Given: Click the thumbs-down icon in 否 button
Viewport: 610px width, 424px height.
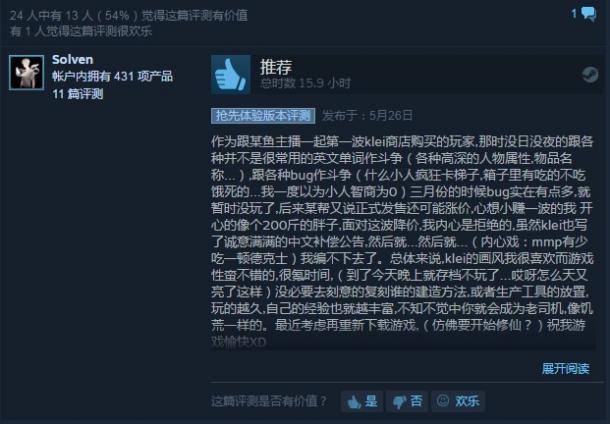Looking at the screenshot, I should coord(399,402).
